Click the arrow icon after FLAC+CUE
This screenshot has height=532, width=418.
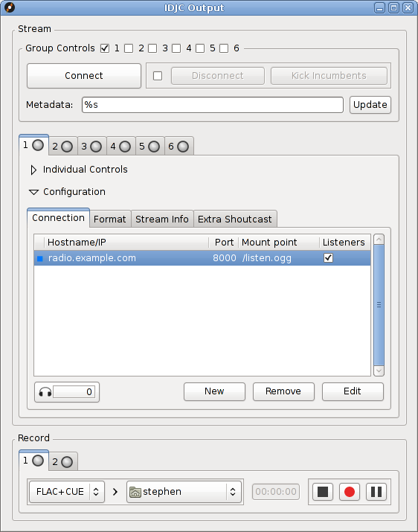click(115, 492)
